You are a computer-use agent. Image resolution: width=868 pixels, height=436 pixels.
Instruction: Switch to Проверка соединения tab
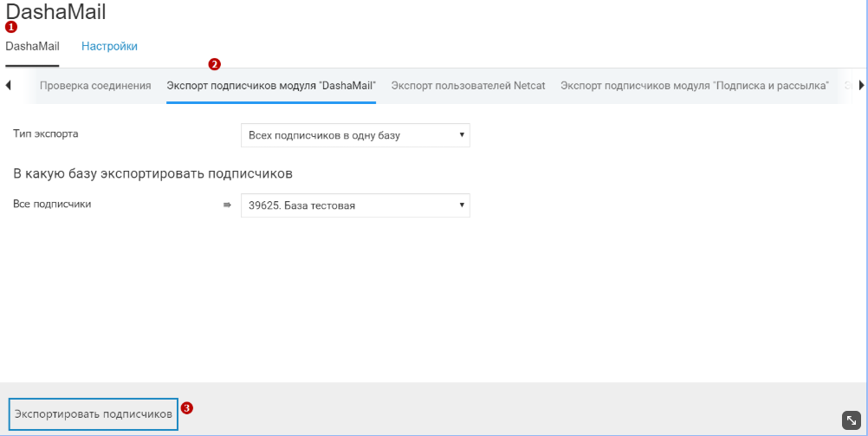pos(95,86)
